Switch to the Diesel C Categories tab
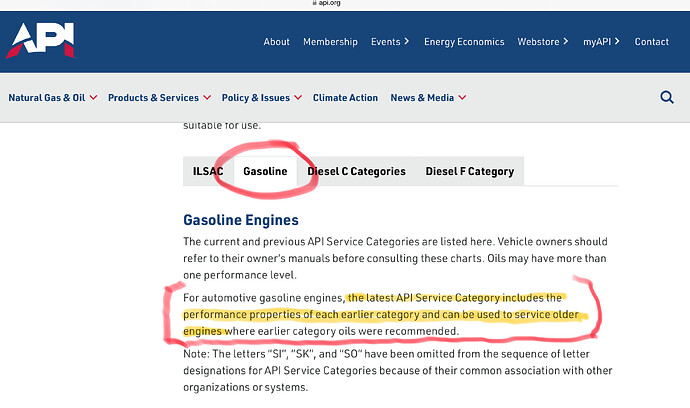The image size is (690, 408). point(356,171)
